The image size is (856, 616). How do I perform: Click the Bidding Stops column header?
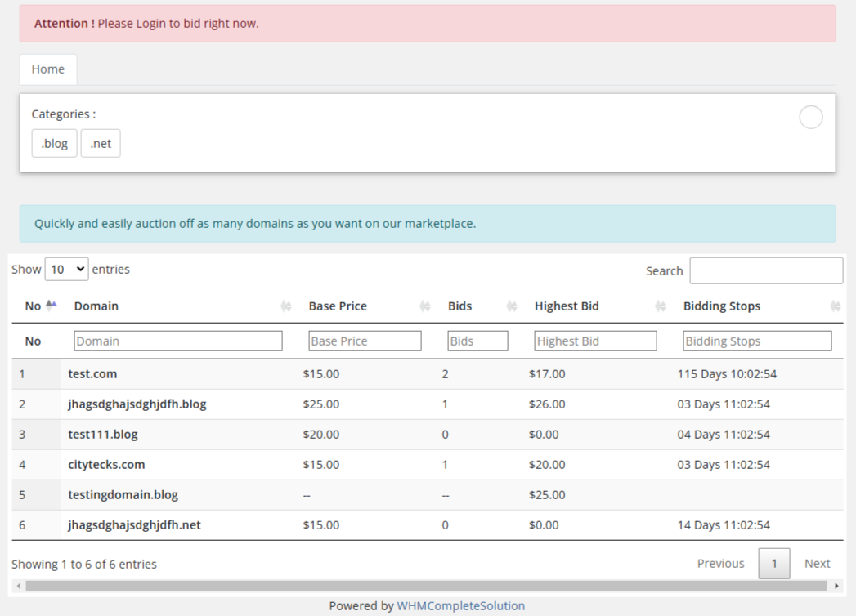point(722,306)
